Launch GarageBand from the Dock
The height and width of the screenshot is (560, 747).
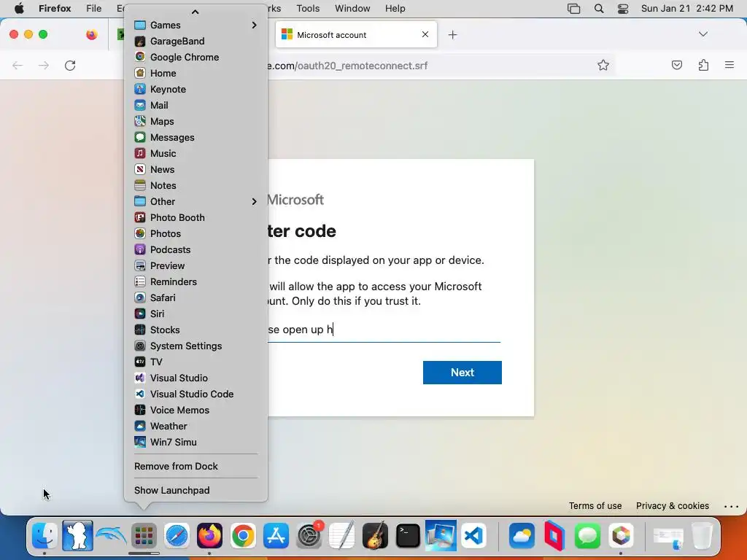pos(375,536)
